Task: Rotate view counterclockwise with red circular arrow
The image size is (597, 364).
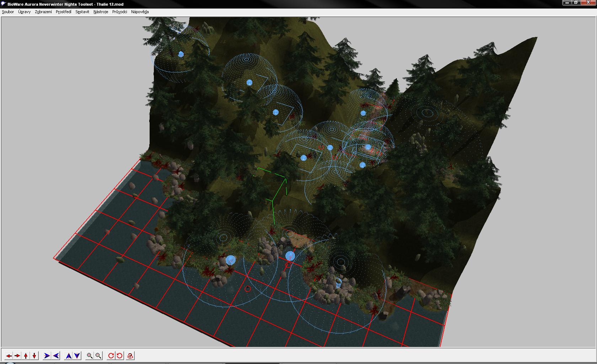Action: [120, 355]
